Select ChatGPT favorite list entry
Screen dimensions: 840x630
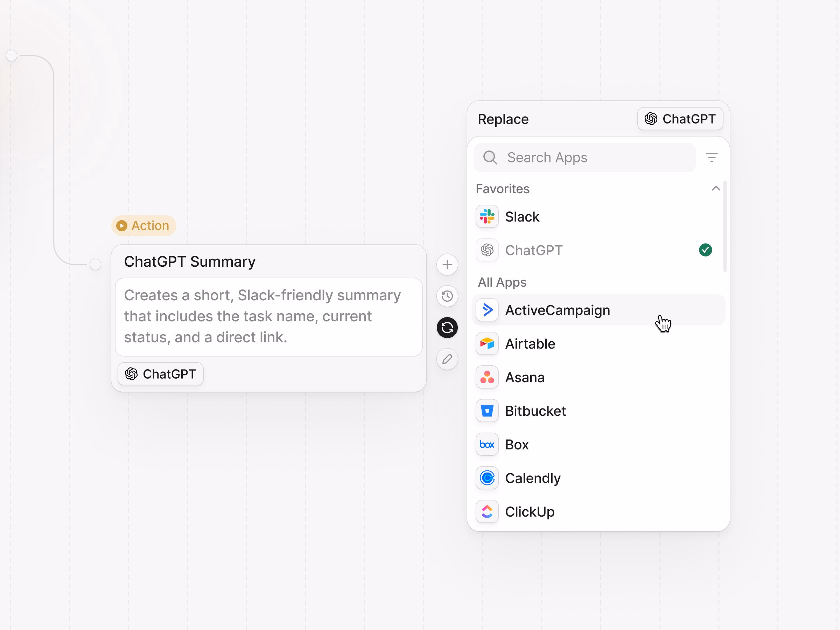coord(598,250)
